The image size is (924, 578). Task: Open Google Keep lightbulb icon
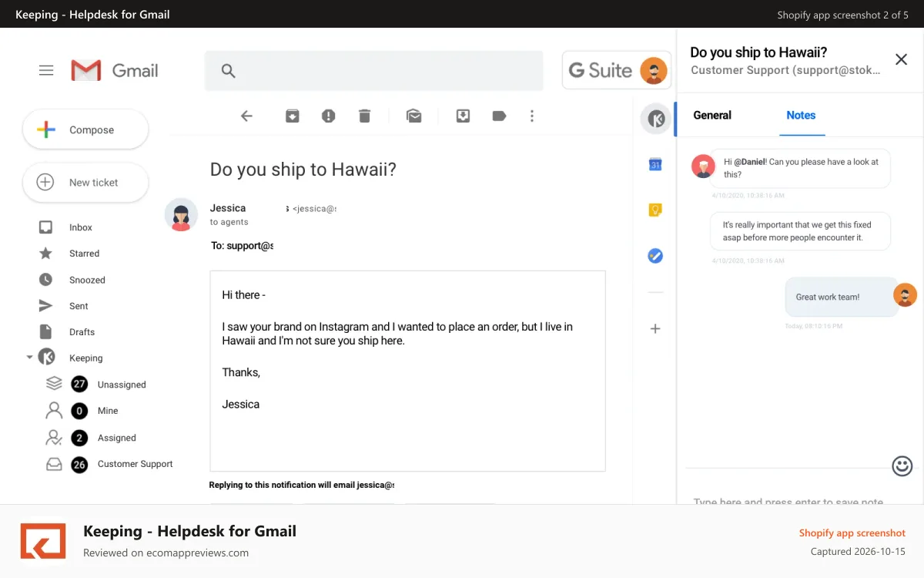click(x=655, y=210)
